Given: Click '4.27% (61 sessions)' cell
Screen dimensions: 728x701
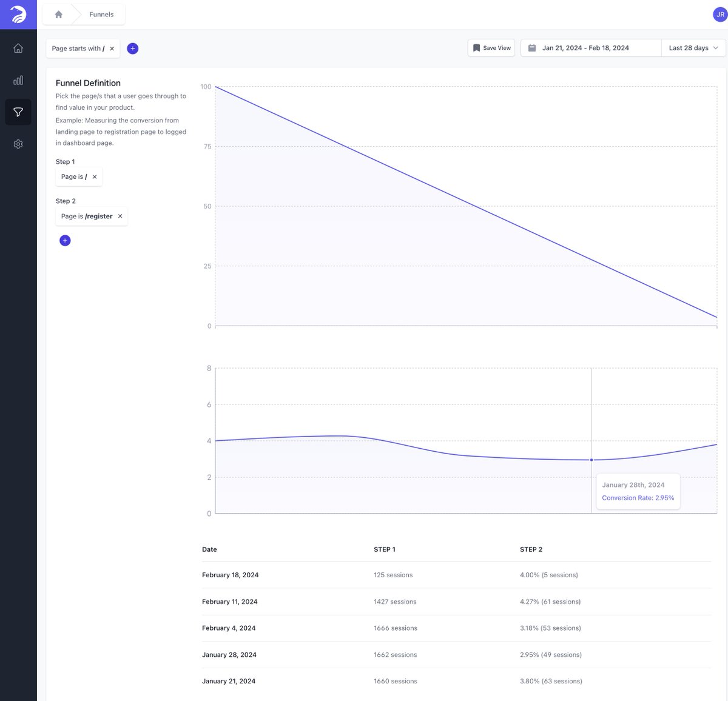Looking at the screenshot, I should tap(550, 602).
